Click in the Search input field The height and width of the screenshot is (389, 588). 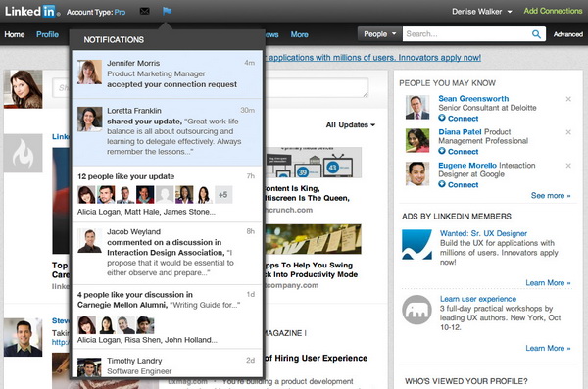click(x=466, y=34)
